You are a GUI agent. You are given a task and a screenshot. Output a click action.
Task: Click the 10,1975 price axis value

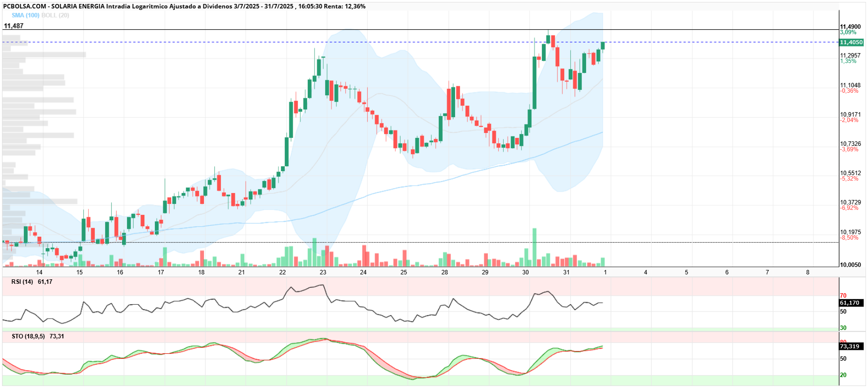[x=850, y=232]
